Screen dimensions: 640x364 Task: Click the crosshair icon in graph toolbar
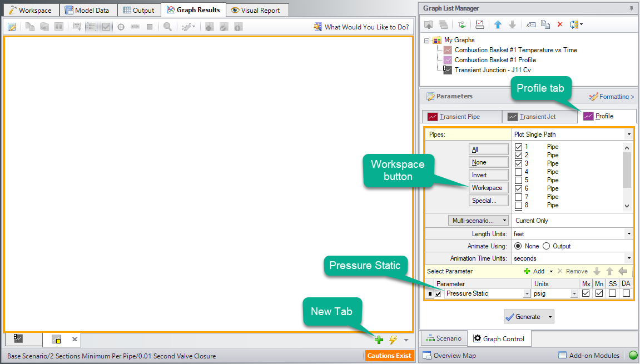click(x=121, y=27)
